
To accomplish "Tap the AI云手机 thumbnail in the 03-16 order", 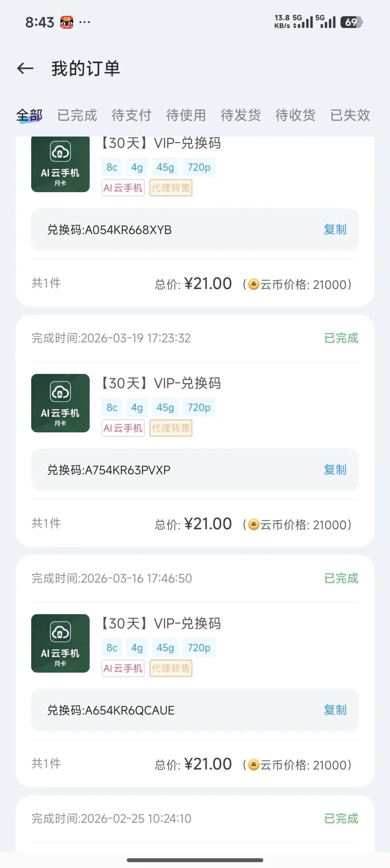I will click(x=60, y=643).
